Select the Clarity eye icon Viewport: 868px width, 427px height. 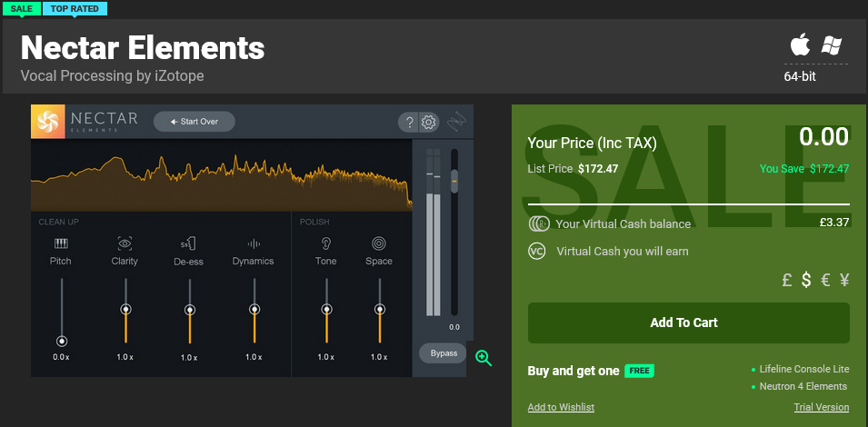[x=125, y=243]
